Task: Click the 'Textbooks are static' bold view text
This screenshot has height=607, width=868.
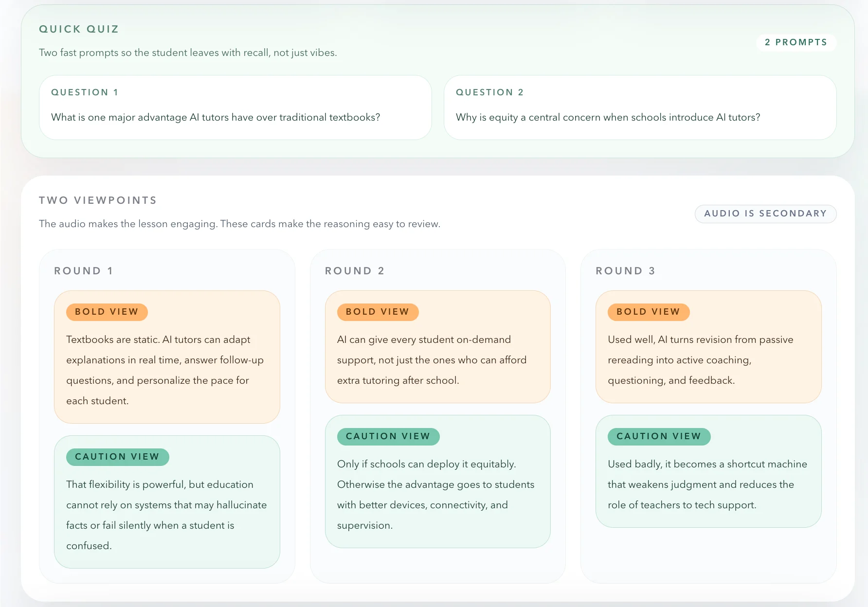Action: coord(165,370)
